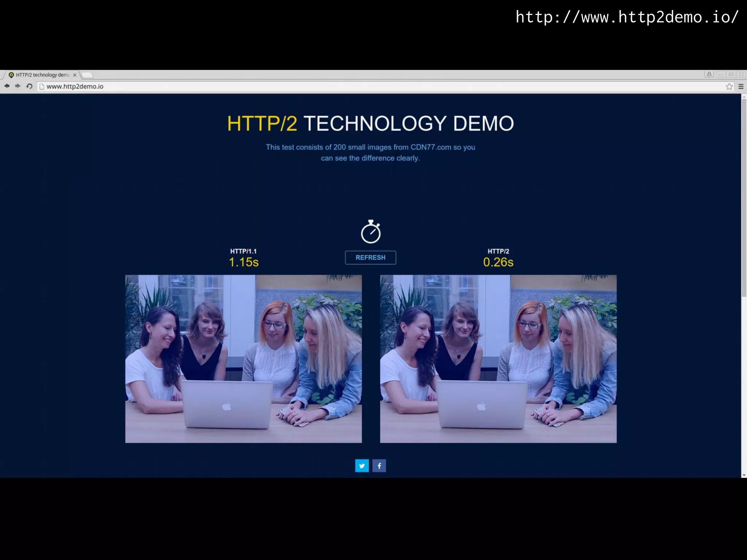The height and width of the screenshot is (560, 747).
Task: Open the browser user profile icon
Action: click(x=709, y=74)
